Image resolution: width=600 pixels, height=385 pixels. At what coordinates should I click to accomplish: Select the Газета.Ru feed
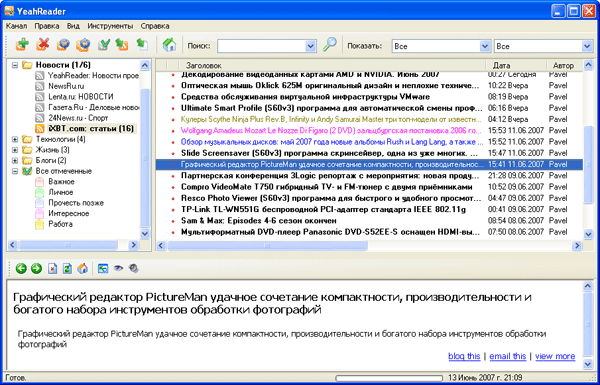pyautogui.click(x=93, y=108)
